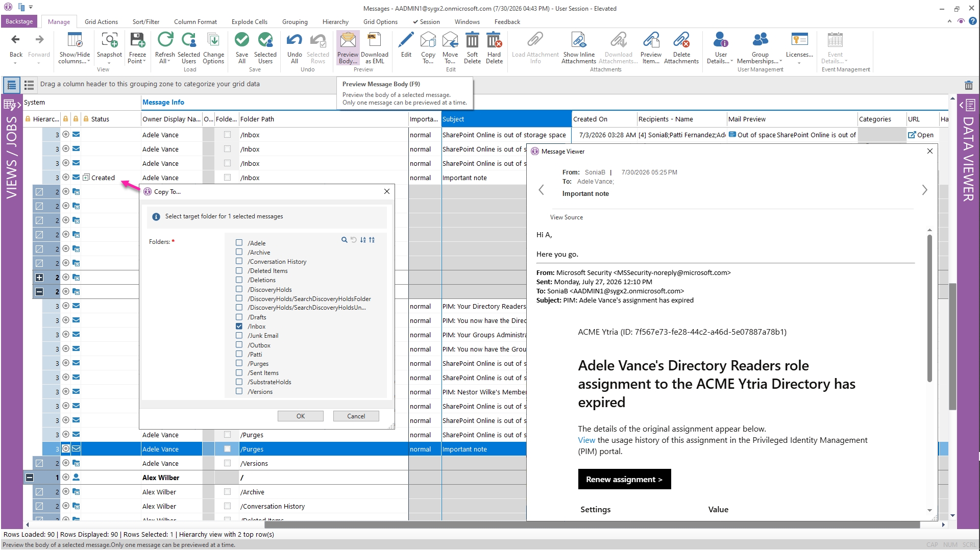Screen dimensions: 980x551
Task: Click the Open link in URL column
Action: coord(921,135)
